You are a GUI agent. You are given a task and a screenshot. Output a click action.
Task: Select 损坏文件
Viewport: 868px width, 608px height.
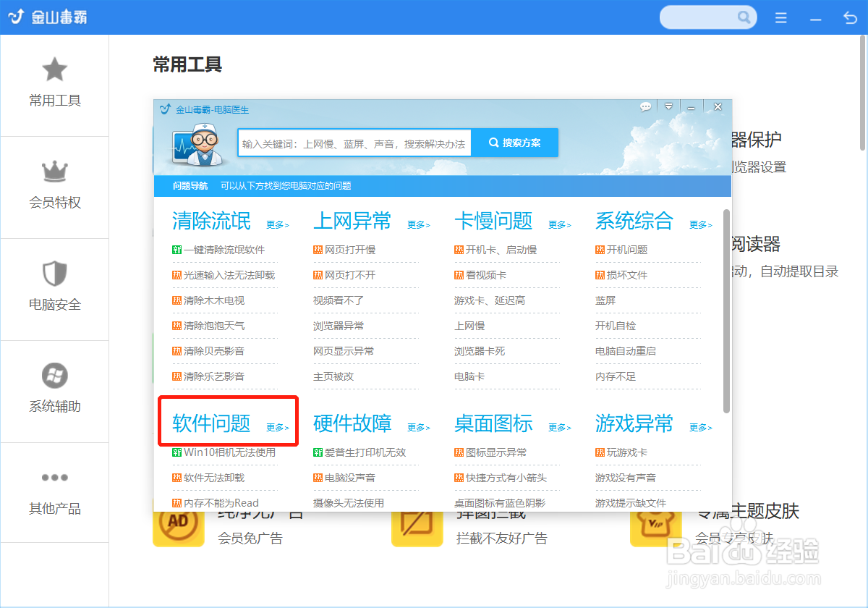tap(627, 275)
